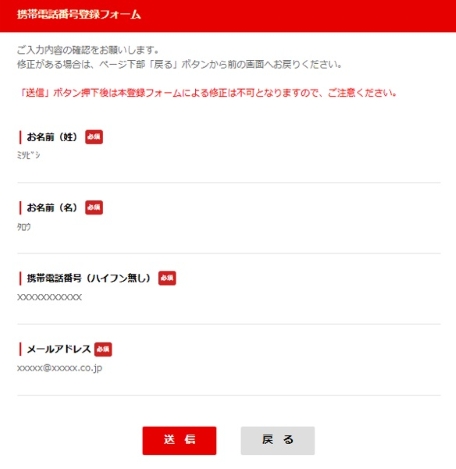Click the gray 戻る back button

point(278,440)
